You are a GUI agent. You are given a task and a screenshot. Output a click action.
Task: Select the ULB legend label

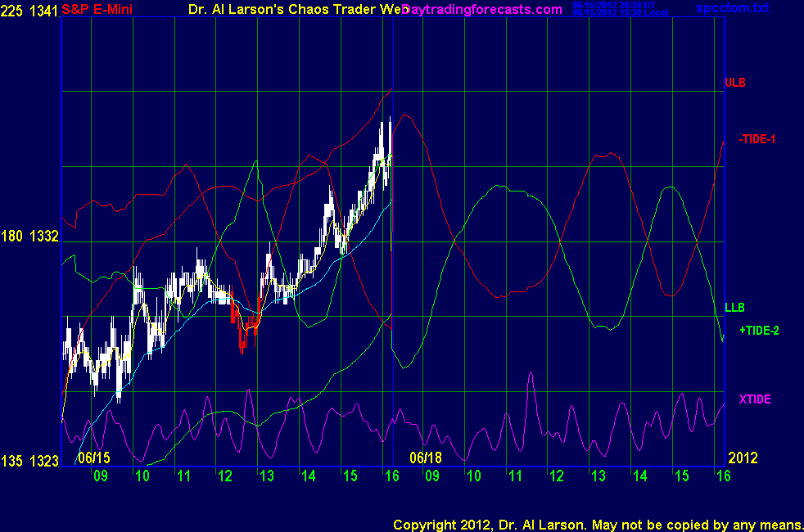[734, 83]
